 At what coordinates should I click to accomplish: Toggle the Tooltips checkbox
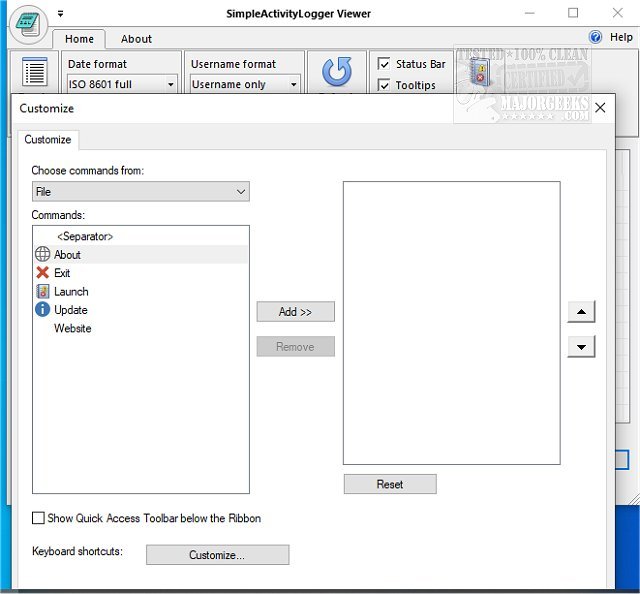[384, 85]
